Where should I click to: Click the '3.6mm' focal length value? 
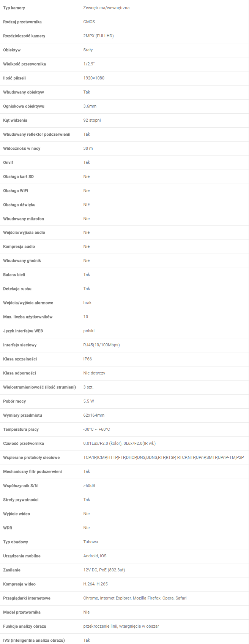click(x=90, y=106)
